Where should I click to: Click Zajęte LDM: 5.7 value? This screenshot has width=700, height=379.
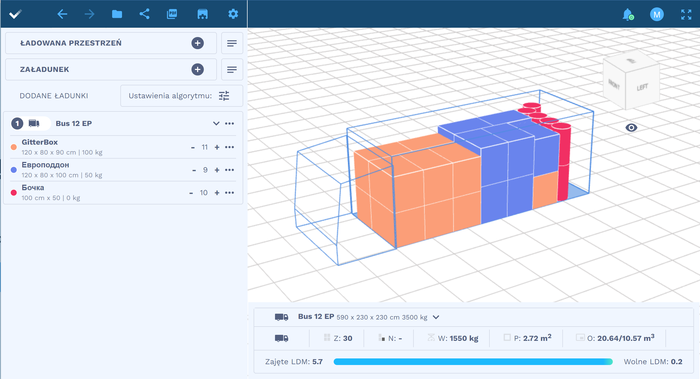tap(294, 362)
